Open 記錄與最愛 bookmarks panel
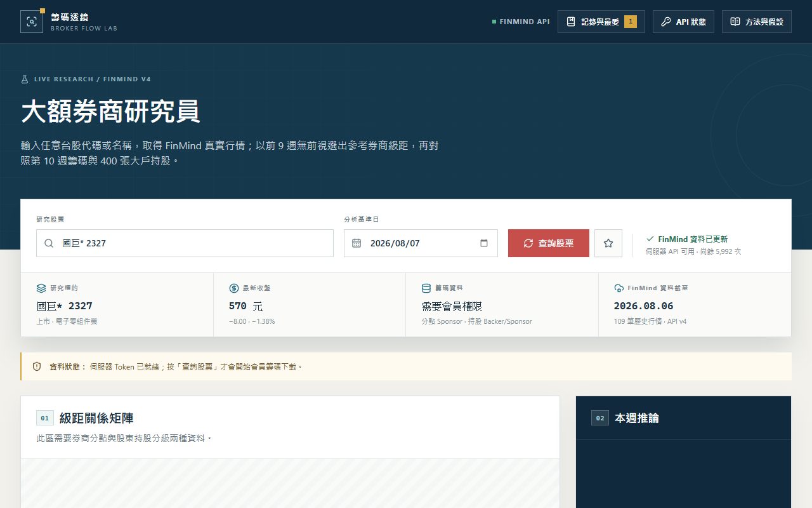 point(601,22)
